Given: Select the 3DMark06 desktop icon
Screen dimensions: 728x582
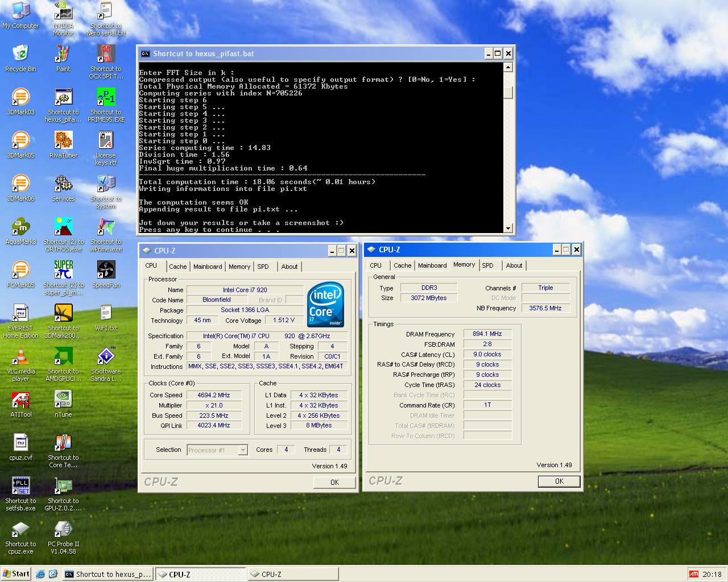Looking at the screenshot, I should point(20,188).
